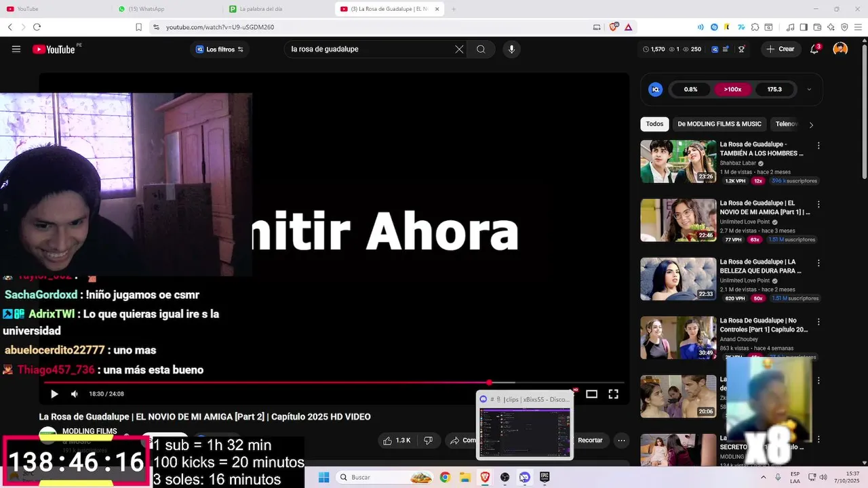Open the account avatar menu
Screen dimensions: 868x488
tap(840, 49)
